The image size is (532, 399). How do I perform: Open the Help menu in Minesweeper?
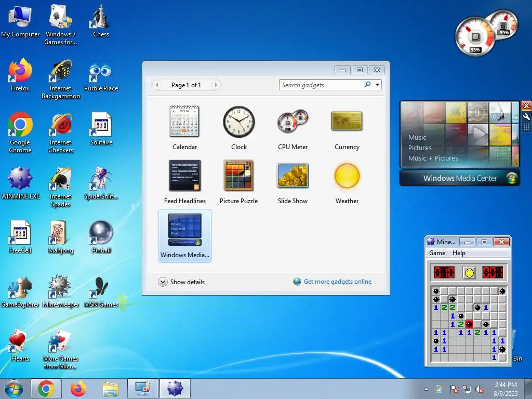point(459,253)
